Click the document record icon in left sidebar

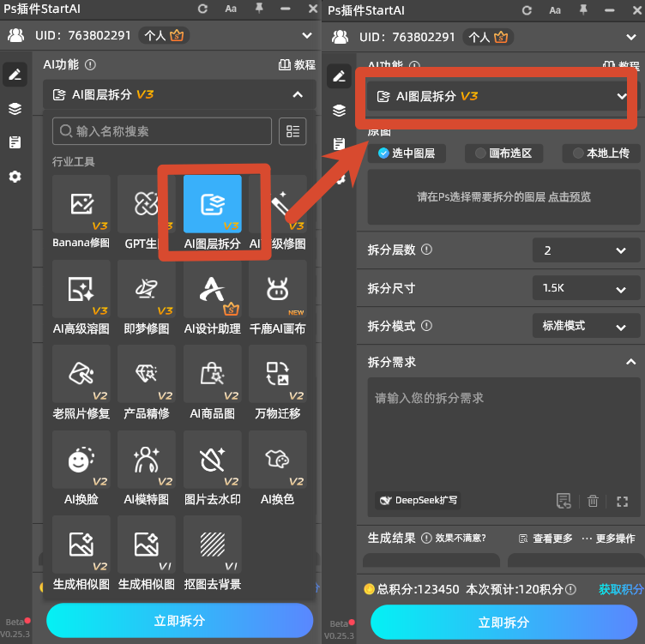click(15, 142)
